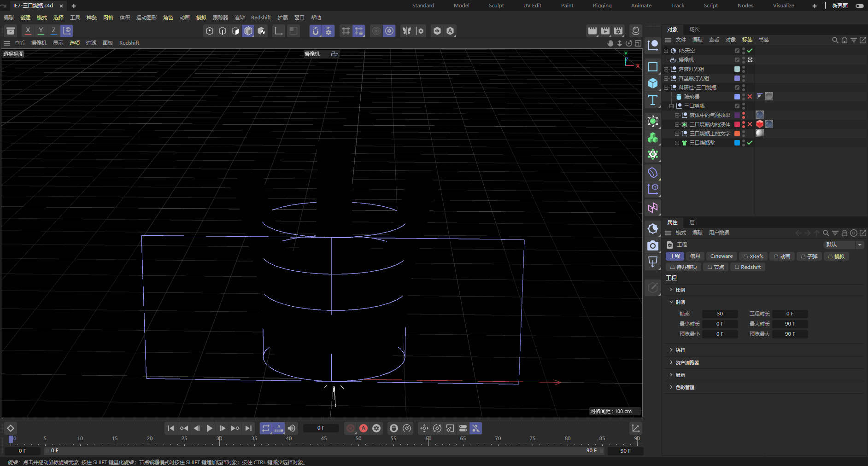Click the camera icon in the side palette
The width and height of the screenshot is (868, 466).
pyautogui.click(x=653, y=245)
